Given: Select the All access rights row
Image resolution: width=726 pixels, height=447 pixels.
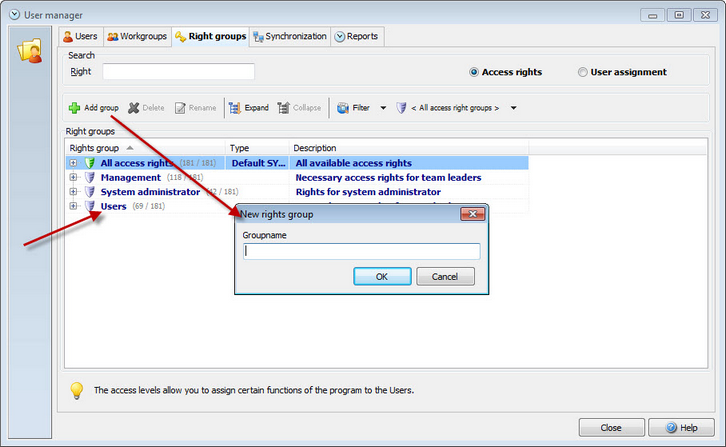Looking at the screenshot, I should 297,163.
